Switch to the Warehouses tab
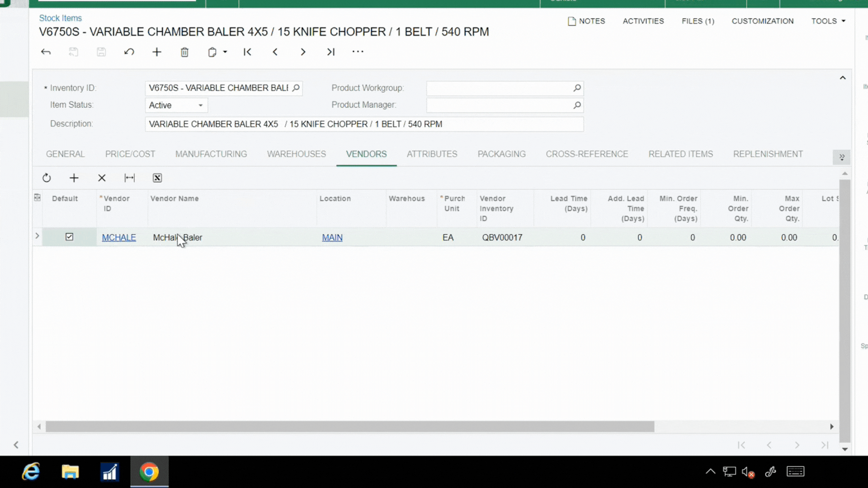The image size is (868, 488). [296, 154]
